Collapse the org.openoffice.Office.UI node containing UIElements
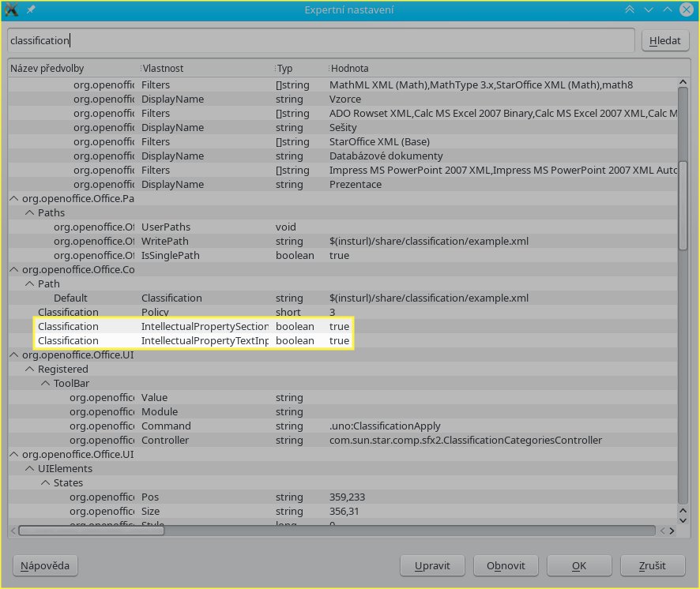The height and width of the screenshot is (589, 700). [14, 454]
